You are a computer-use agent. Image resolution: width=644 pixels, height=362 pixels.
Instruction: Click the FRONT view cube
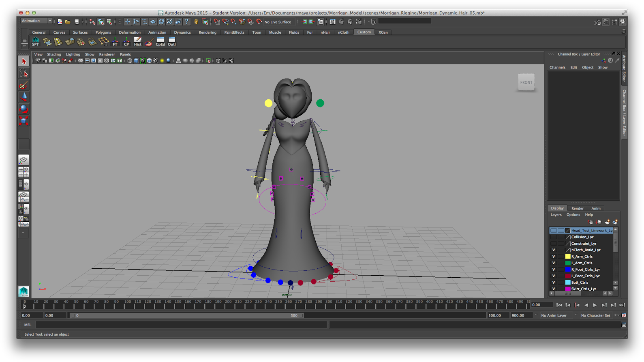pos(526,82)
